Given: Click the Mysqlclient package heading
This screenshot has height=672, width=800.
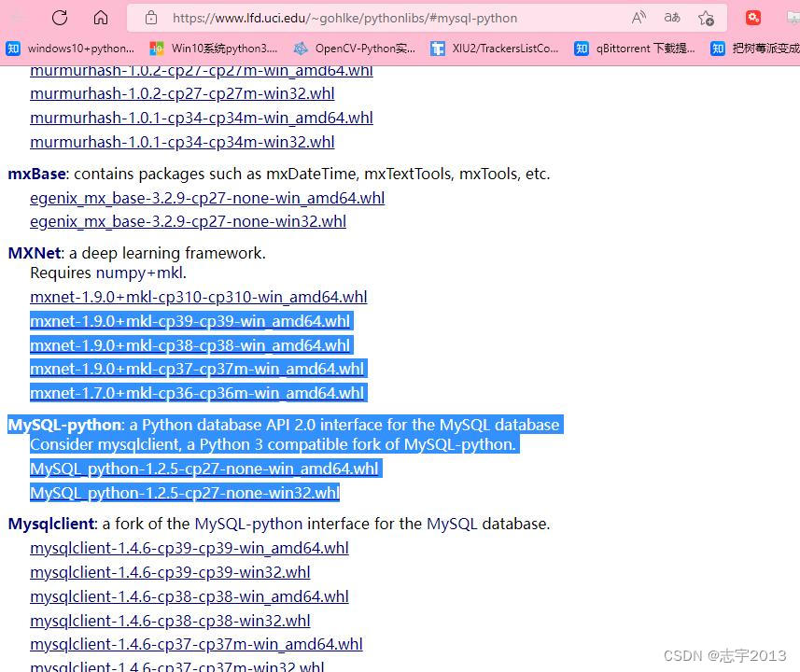Looking at the screenshot, I should (x=51, y=524).
